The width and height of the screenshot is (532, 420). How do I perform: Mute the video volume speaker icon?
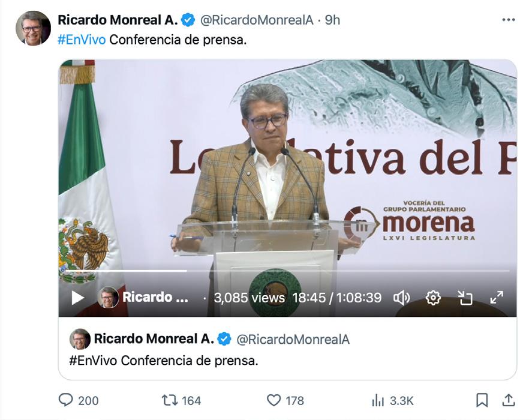coord(401,298)
